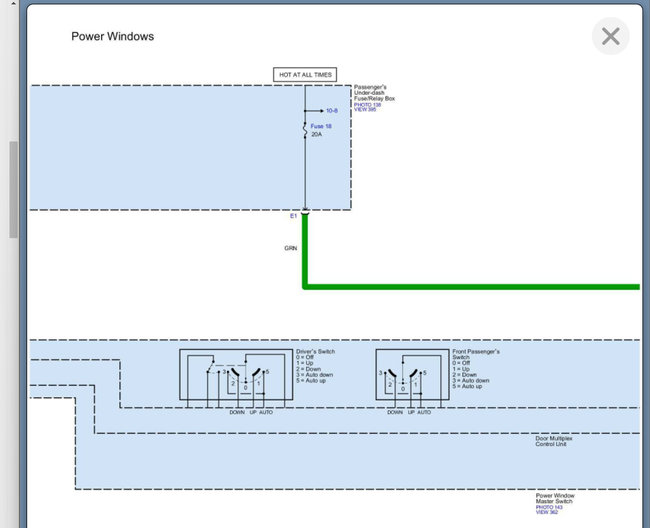
Task: Click the Power Windows heading
Action: click(112, 36)
